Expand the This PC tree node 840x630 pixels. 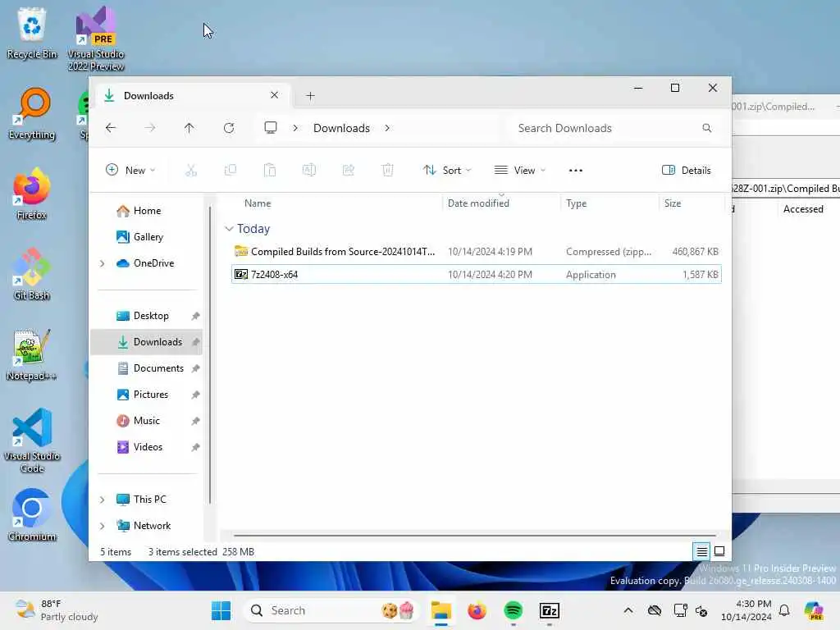[103, 500]
